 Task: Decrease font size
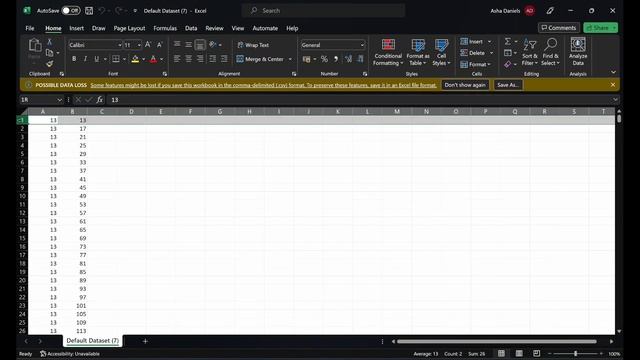(x=160, y=44)
